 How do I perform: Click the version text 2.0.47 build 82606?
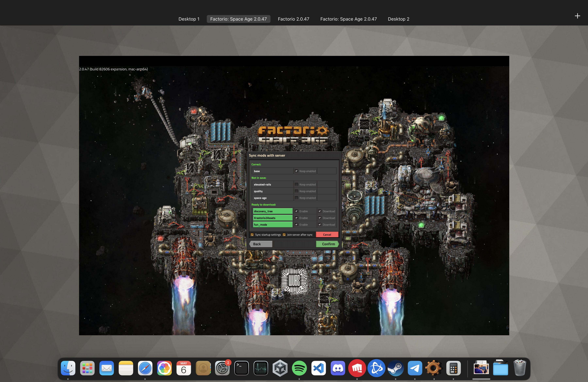pos(113,69)
